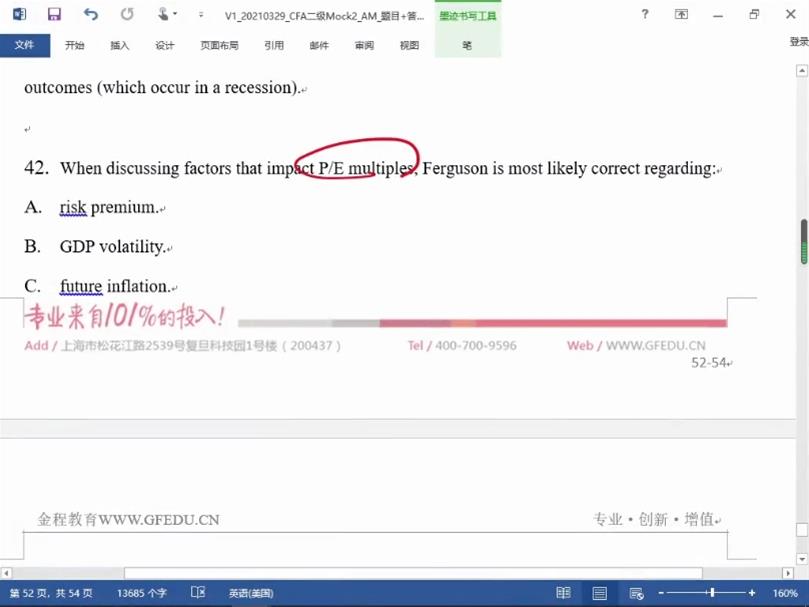This screenshot has height=607, width=809.
Task: Open the 页面布局 (Page Layout) tab
Action: (219, 45)
